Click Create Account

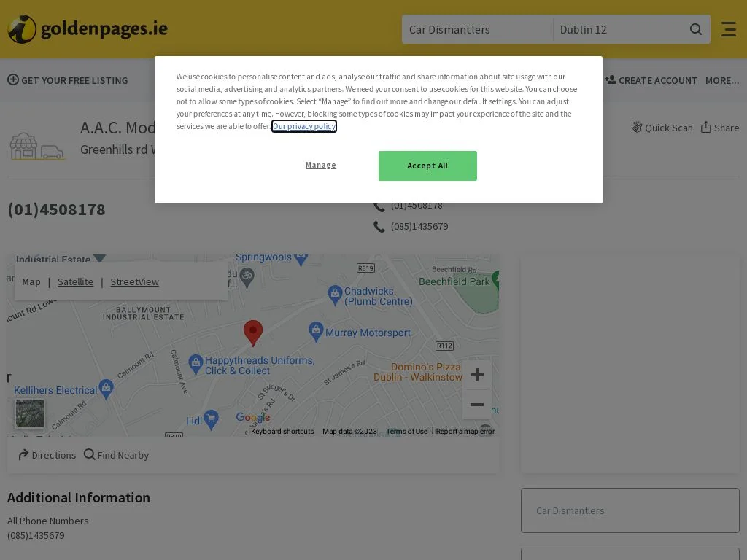click(x=651, y=80)
